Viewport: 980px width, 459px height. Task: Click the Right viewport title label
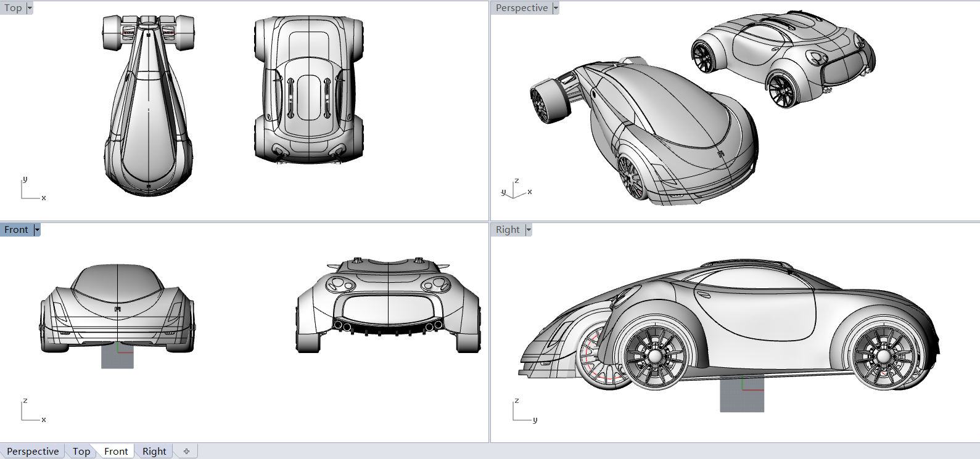tap(508, 230)
